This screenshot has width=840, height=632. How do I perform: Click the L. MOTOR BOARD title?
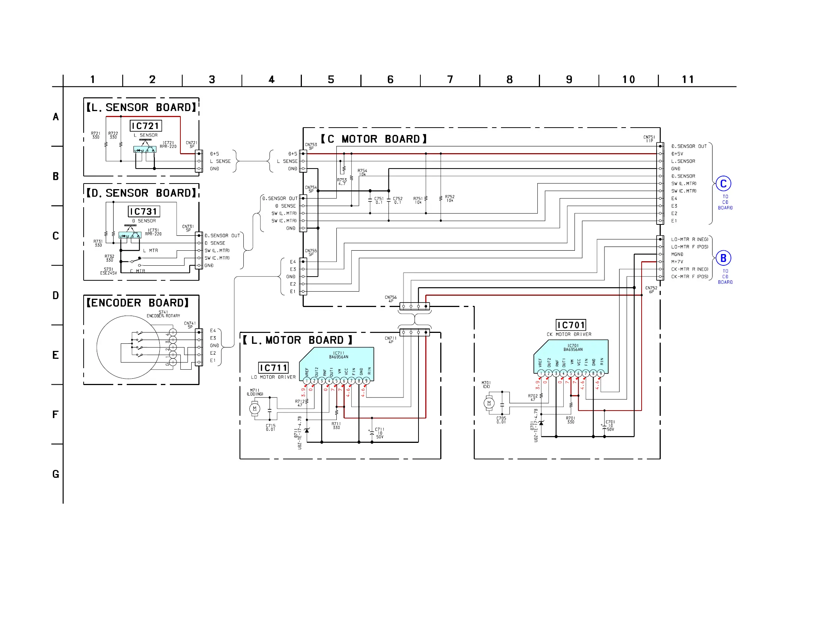[x=297, y=340]
